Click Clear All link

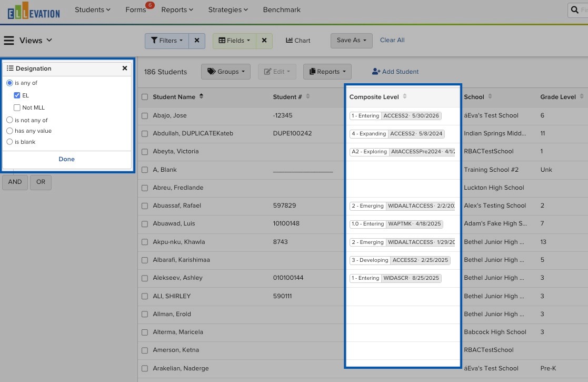click(392, 40)
